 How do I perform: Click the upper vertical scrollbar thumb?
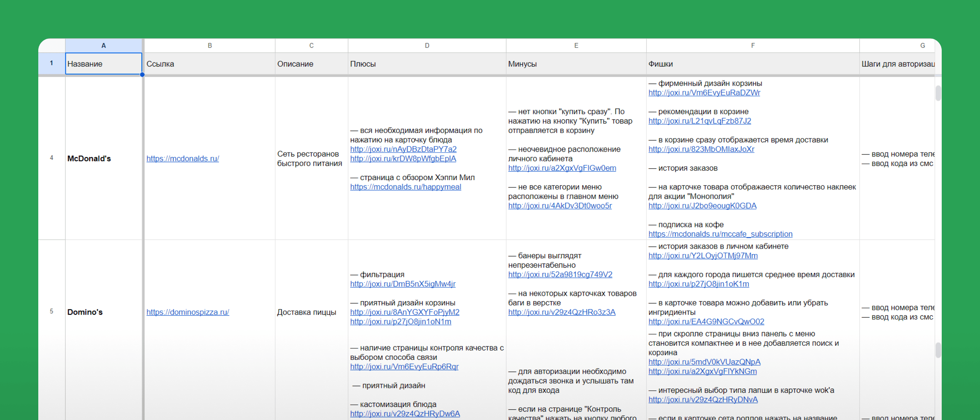[x=938, y=93]
